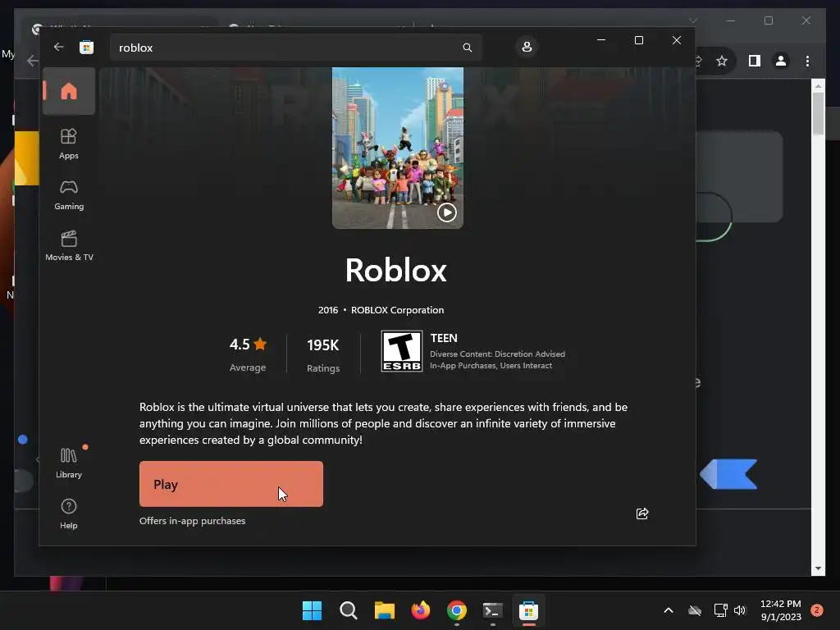This screenshot has height=630, width=840.
Task: Show hidden system tray icons
Action: (668, 610)
